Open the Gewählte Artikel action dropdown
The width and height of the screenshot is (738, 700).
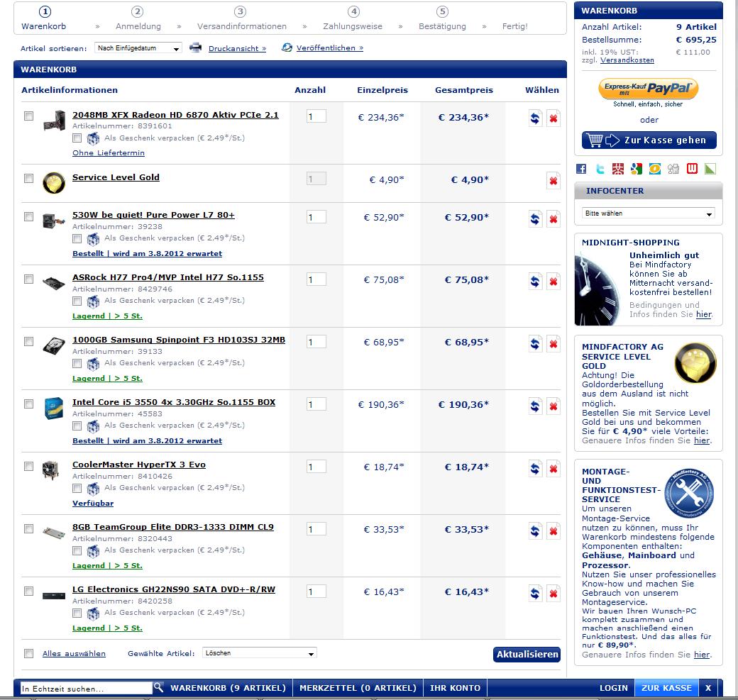pos(259,653)
